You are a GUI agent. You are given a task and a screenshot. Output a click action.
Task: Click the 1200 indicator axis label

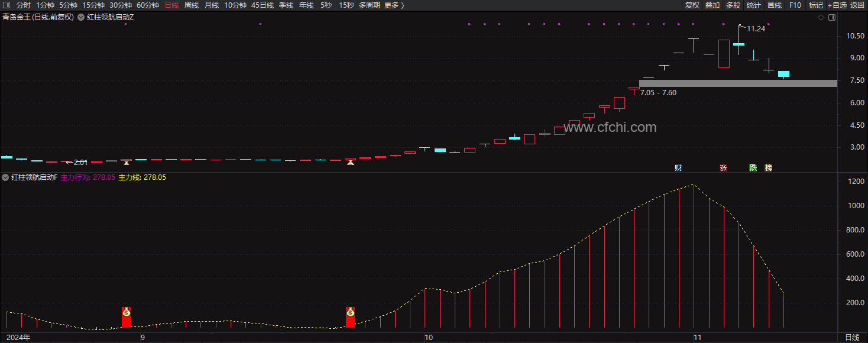856,182
